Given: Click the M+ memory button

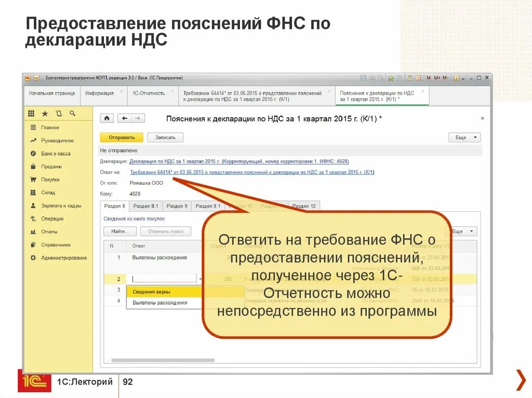Looking at the screenshot, I should click(437, 78).
